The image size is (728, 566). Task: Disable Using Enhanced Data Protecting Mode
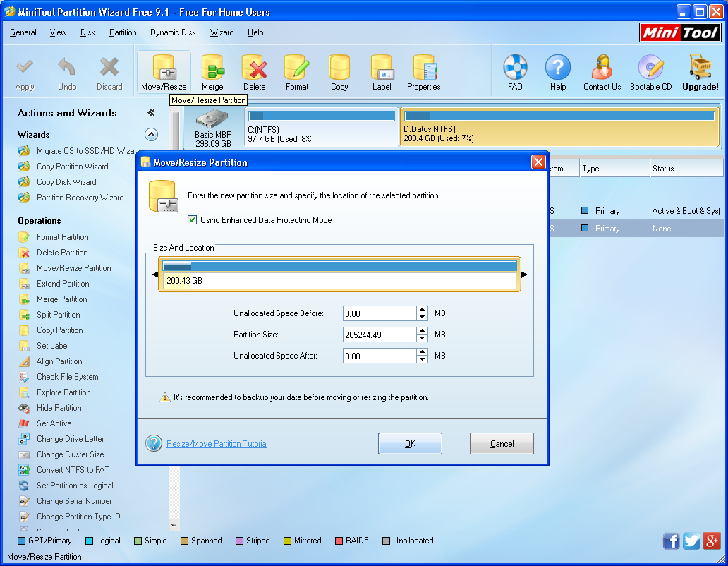pyautogui.click(x=192, y=219)
